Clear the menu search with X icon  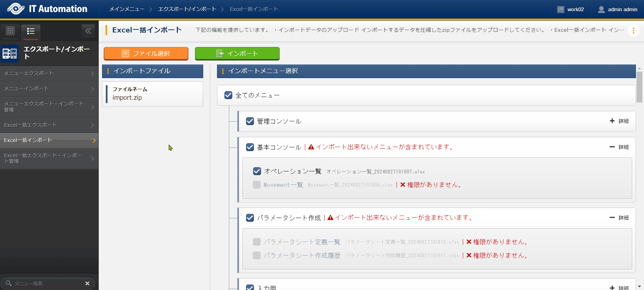pyautogui.click(x=87, y=283)
